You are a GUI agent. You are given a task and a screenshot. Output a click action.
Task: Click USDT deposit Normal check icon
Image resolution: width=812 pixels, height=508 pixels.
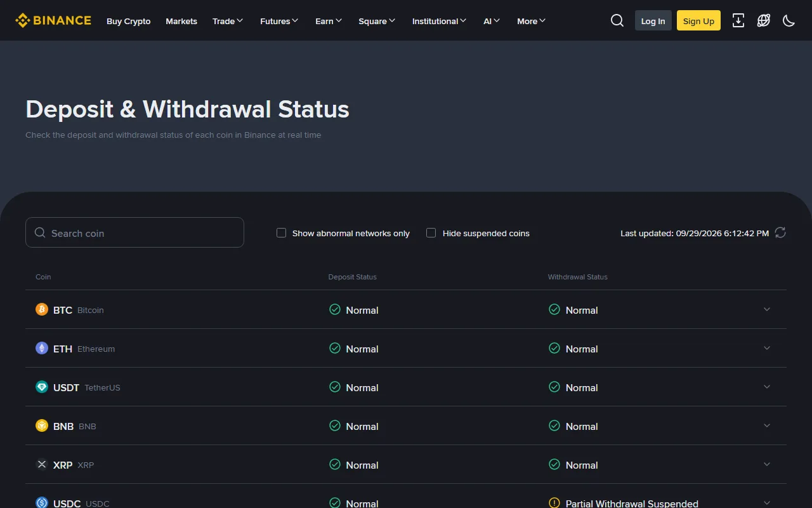click(335, 387)
